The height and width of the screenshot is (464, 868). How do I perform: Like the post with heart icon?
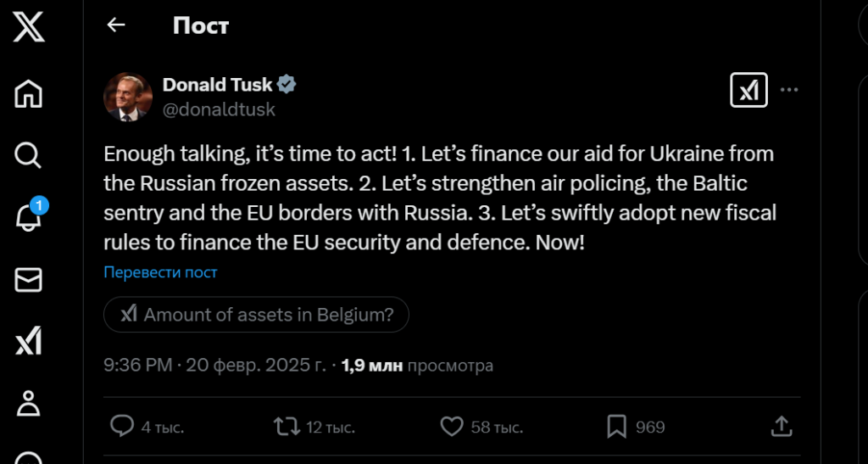click(x=453, y=426)
